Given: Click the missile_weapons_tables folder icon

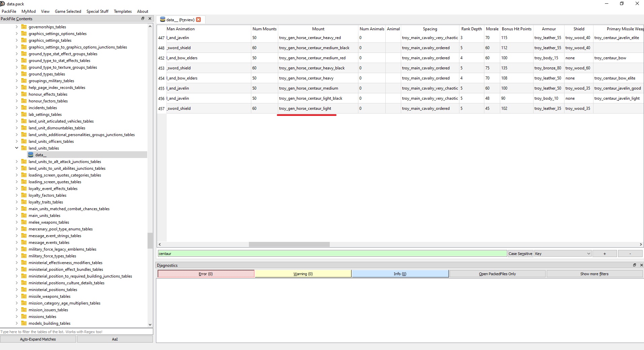Looking at the screenshot, I should pos(24,296).
